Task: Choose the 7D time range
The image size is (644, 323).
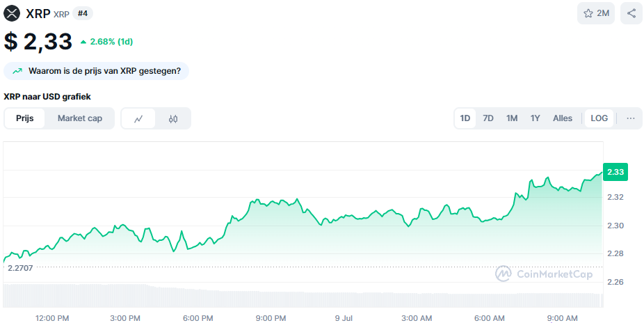Action: [488, 118]
